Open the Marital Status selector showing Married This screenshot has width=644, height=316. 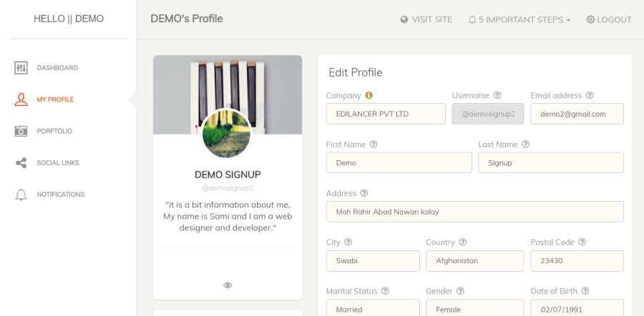coord(373,308)
